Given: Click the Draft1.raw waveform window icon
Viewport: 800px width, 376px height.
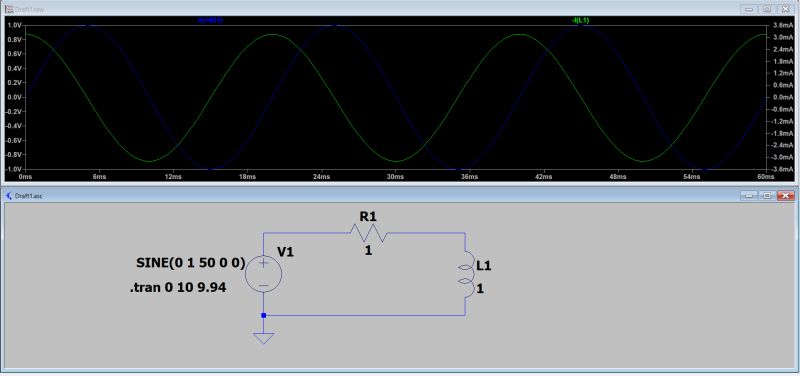Looking at the screenshot, I should point(9,8).
